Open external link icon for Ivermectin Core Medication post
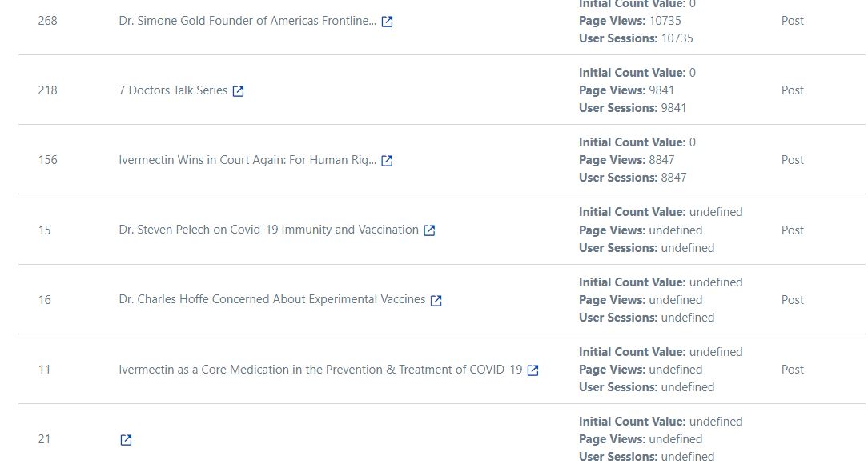The height and width of the screenshot is (468, 868). point(533,370)
